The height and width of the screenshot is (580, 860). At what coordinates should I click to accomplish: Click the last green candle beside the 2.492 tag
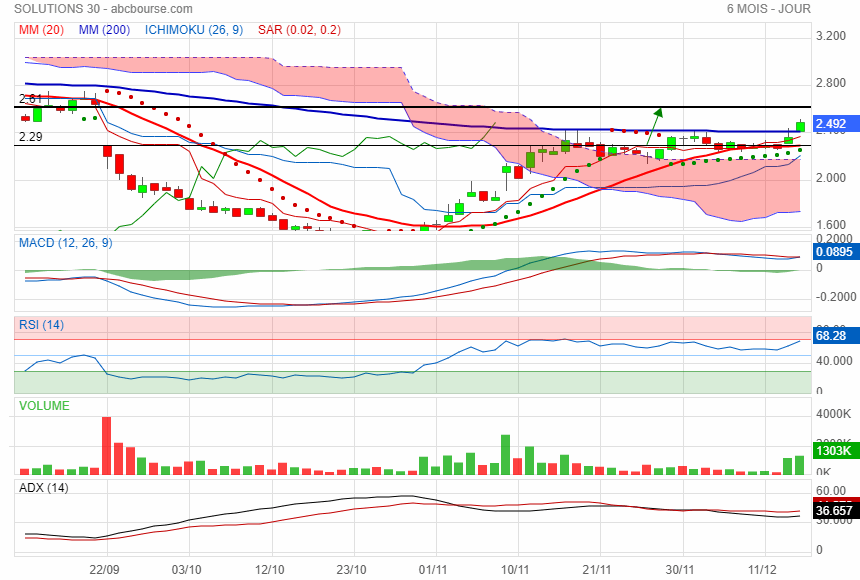pyautogui.click(x=800, y=126)
